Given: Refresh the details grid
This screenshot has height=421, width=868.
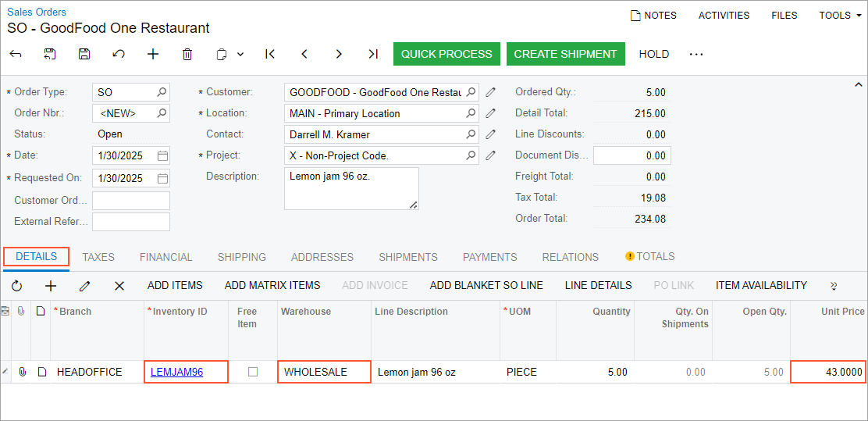Looking at the screenshot, I should [16, 286].
